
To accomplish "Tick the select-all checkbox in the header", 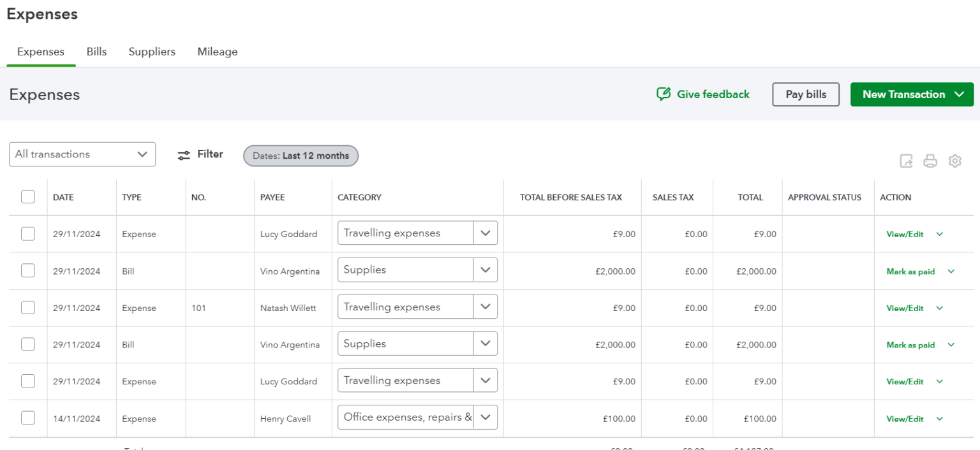I will pyautogui.click(x=28, y=197).
